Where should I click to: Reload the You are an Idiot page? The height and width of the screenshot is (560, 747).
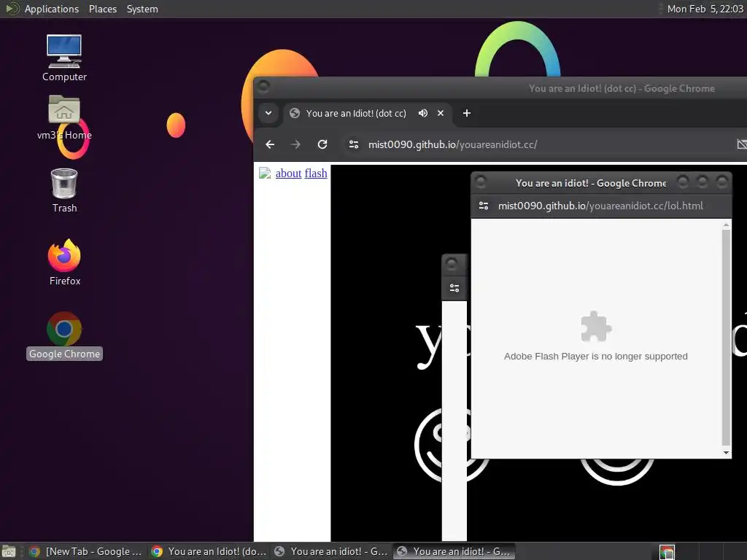322,144
